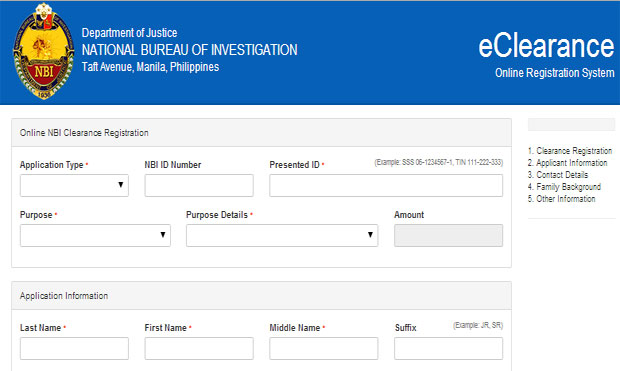Click the eClearance title text
This screenshot has width=620, height=371.
pyautogui.click(x=546, y=46)
